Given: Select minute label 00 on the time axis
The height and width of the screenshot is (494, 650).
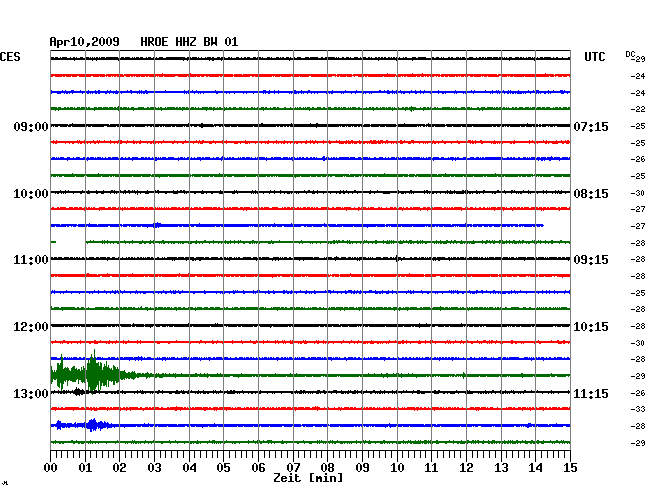Looking at the screenshot, I should tap(50, 467).
